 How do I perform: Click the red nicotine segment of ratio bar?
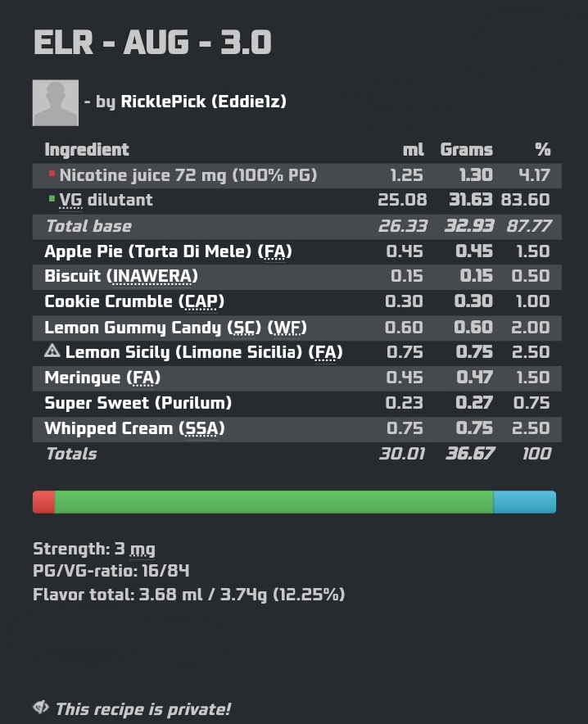click(43, 502)
